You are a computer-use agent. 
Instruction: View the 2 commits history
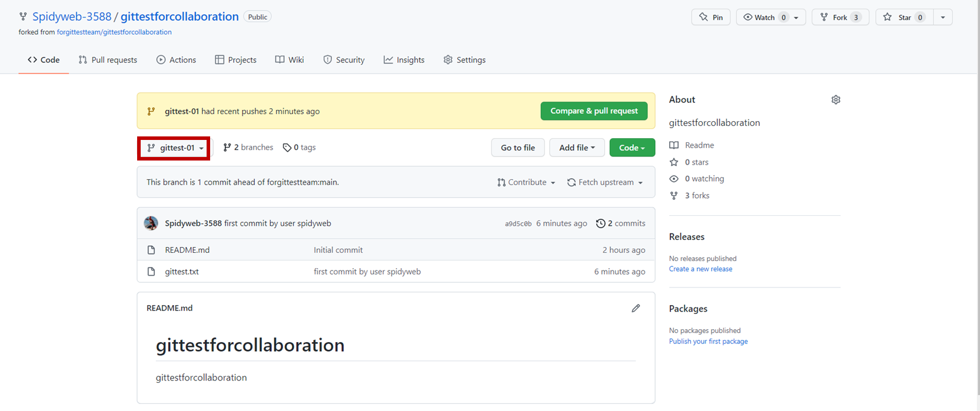[620, 223]
